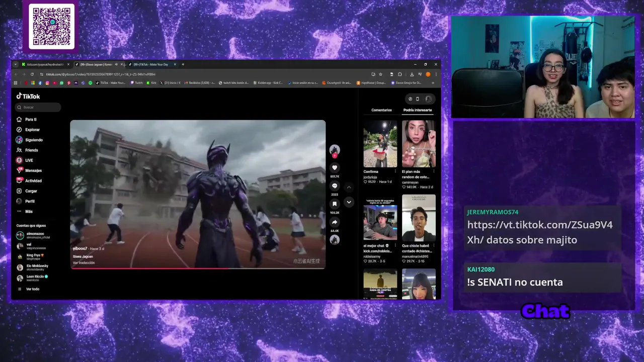Click the coin icon in top-right pill
Viewport: 644px width, 362px height.
(410, 99)
